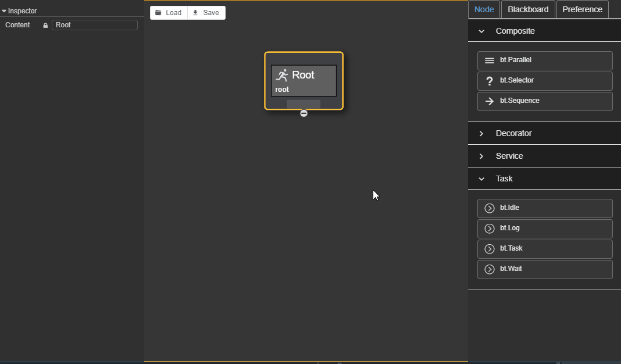
Task: Click the bt.Selector question mark icon
Action: coord(490,81)
